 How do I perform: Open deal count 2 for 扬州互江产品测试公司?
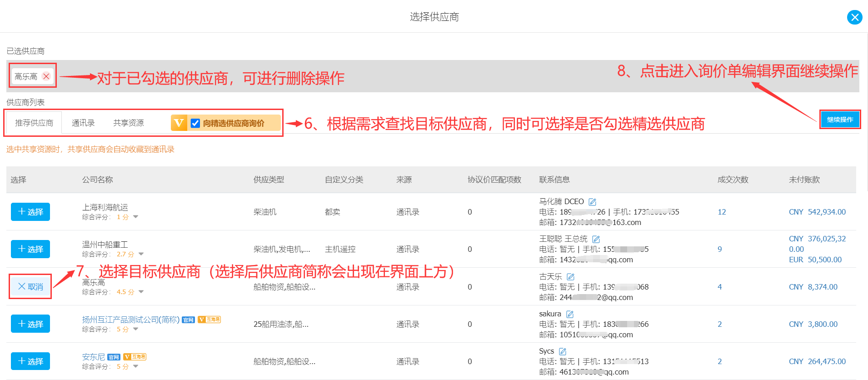pos(720,324)
